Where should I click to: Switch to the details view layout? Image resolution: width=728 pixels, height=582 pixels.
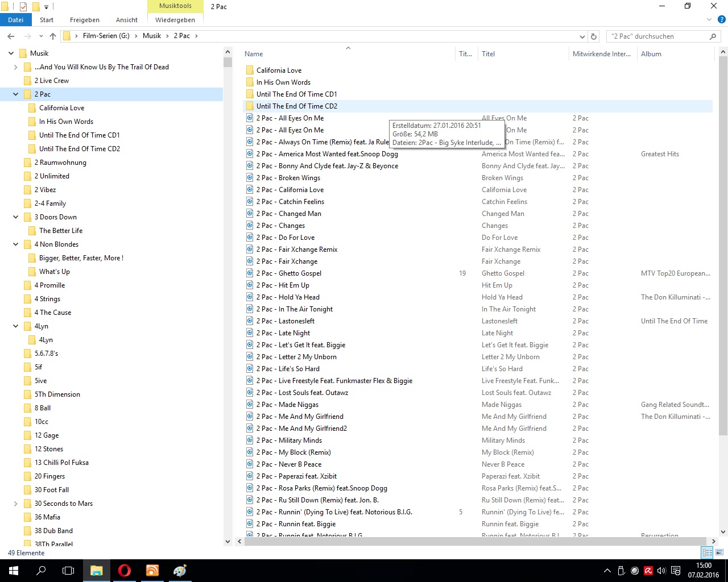pos(708,552)
